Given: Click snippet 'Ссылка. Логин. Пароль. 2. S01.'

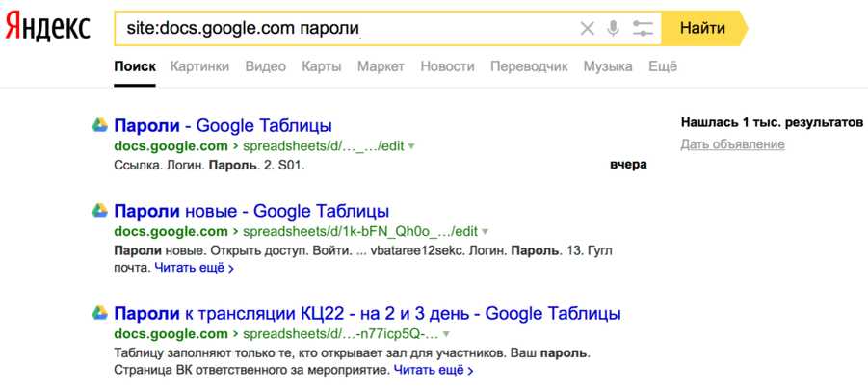Looking at the screenshot, I should pos(210,165).
